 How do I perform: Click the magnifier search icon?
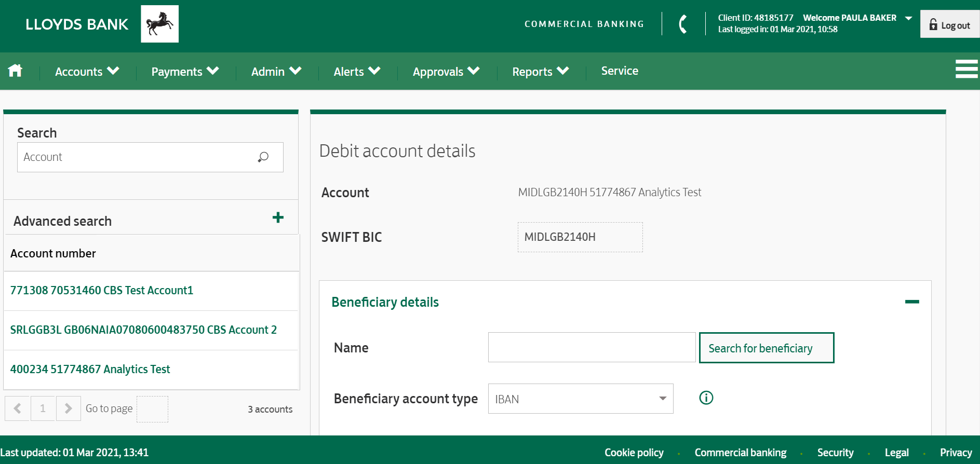click(x=263, y=157)
